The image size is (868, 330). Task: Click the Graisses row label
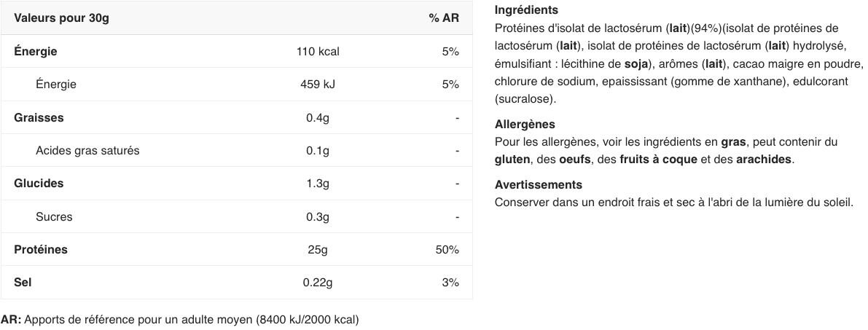39,117
